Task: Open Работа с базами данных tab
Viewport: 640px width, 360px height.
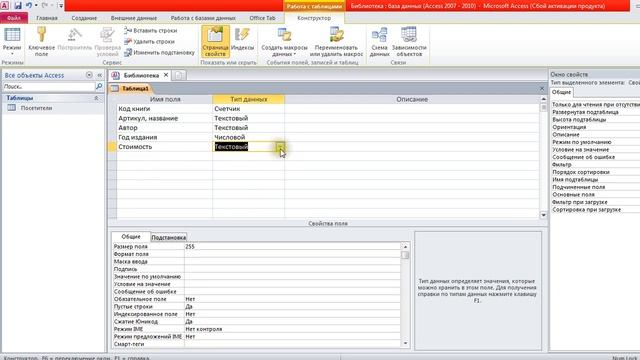Action: pyautogui.click(x=203, y=18)
